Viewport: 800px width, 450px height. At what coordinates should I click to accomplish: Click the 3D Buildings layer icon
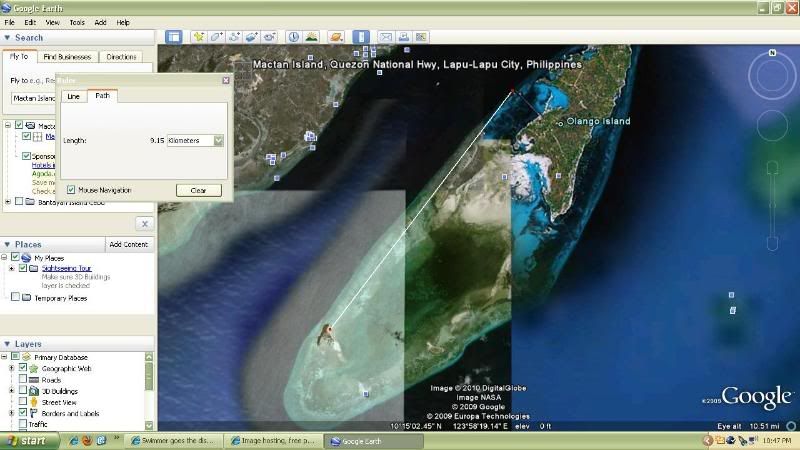(34, 391)
